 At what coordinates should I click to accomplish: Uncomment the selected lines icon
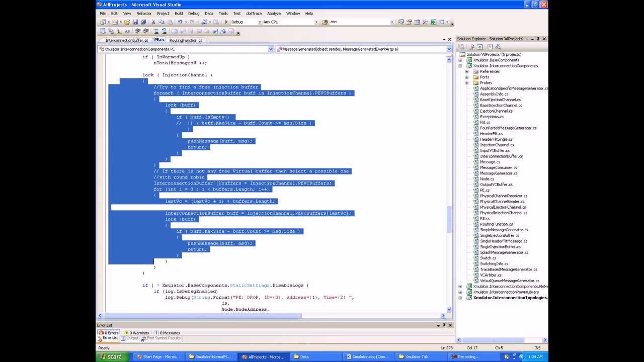[164, 31]
